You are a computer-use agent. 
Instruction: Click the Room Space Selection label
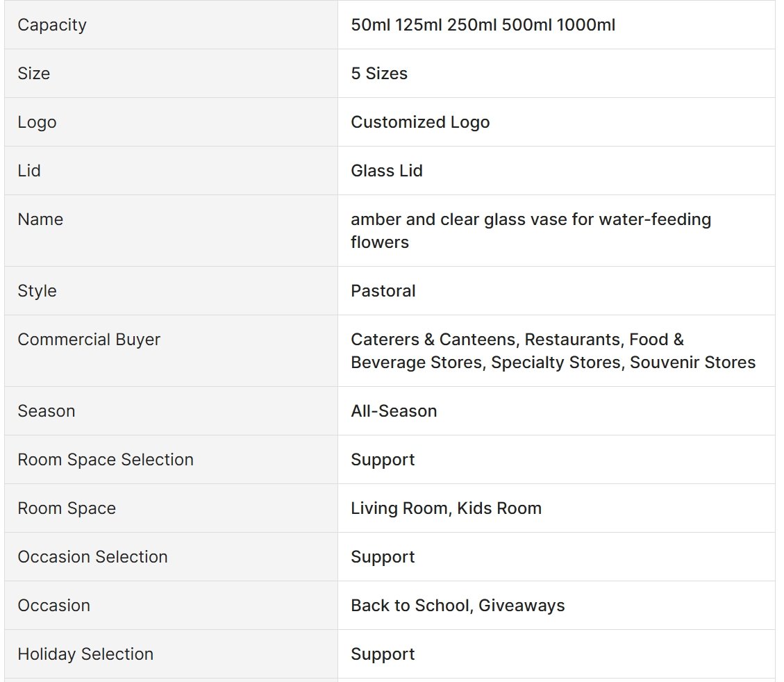[106, 460]
